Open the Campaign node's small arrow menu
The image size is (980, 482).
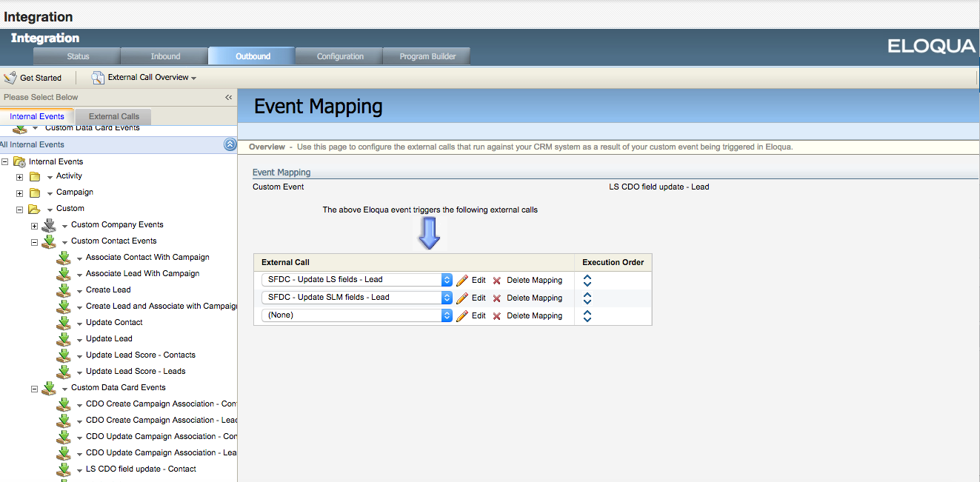[50, 193]
